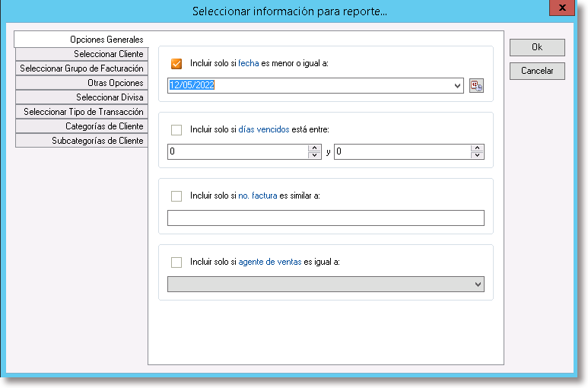
Task: Uncheck the fecha menor o igual checkbox
Action: click(176, 64)
